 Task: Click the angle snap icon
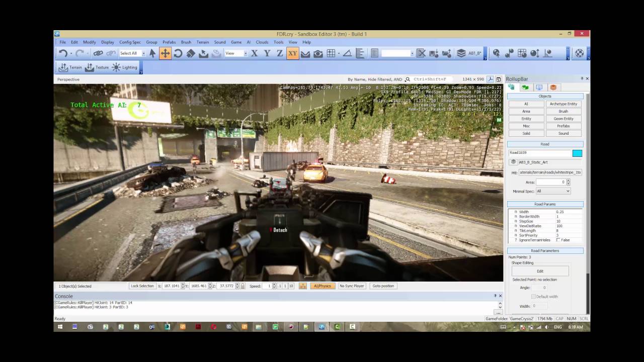pos(347,53)
